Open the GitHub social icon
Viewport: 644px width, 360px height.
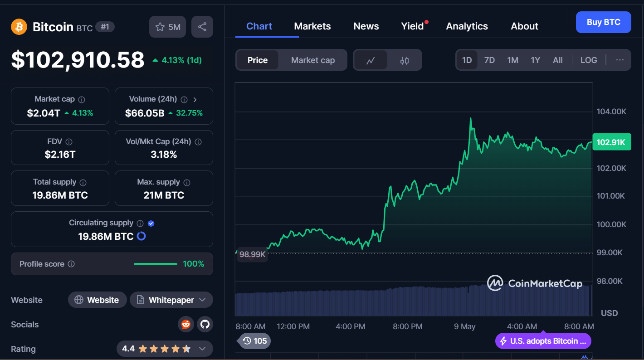205,324
